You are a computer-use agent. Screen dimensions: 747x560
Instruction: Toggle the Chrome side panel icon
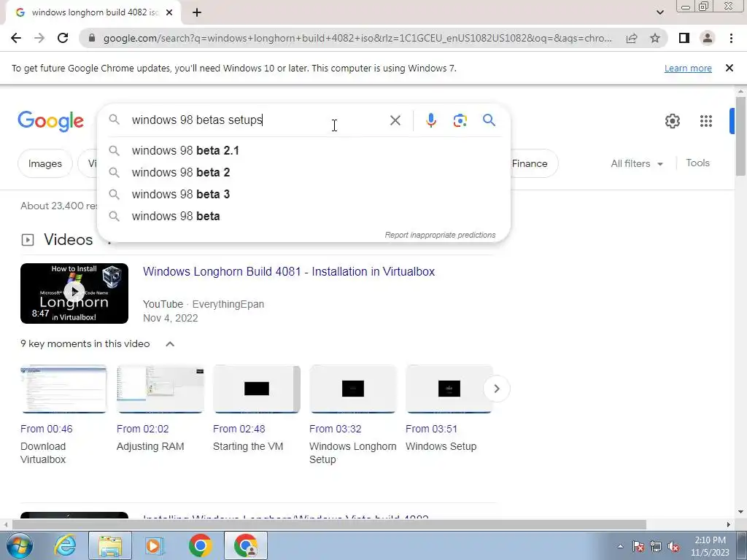(x=684, y=38)
